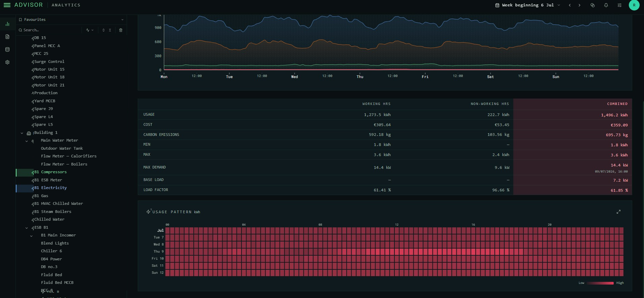
Task: Click combined cost value €359.09
Action: point(619,125)
